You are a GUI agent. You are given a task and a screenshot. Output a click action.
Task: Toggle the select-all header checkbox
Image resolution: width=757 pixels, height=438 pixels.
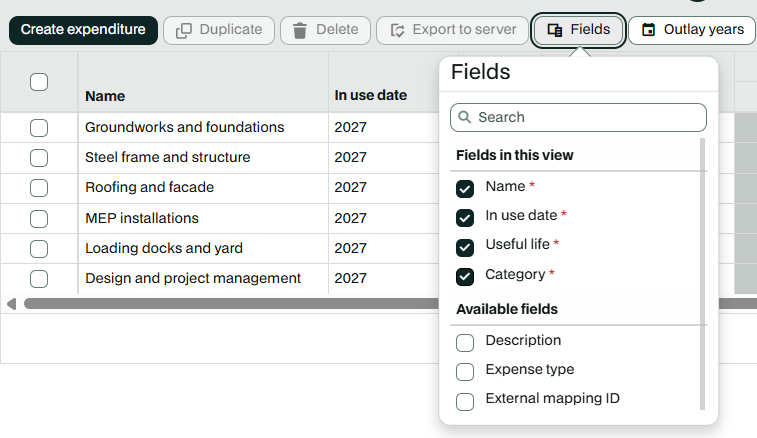click(x=39, y=82)
